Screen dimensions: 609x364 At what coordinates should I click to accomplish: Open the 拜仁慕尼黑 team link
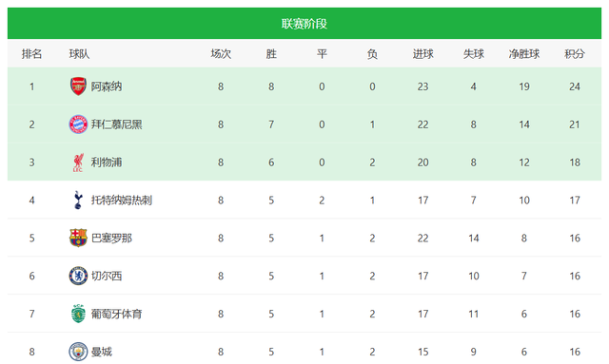116,125
